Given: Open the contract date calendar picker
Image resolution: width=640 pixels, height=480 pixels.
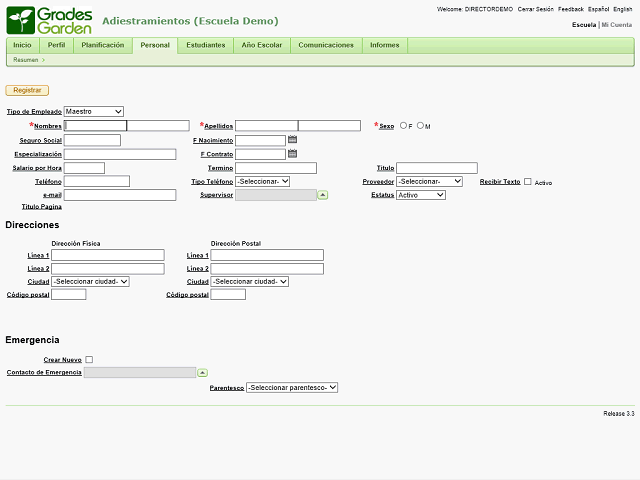Looking at the screenshot, I should pyautogui.click(x=292, y=153).
